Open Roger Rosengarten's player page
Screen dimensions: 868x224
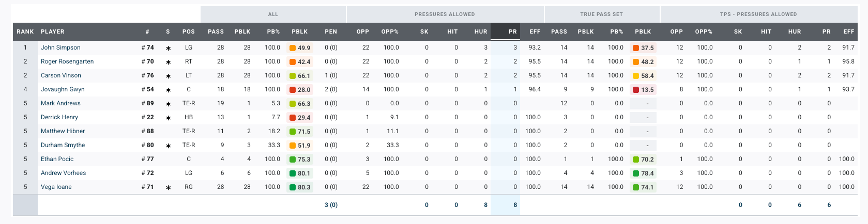(67, 61)
